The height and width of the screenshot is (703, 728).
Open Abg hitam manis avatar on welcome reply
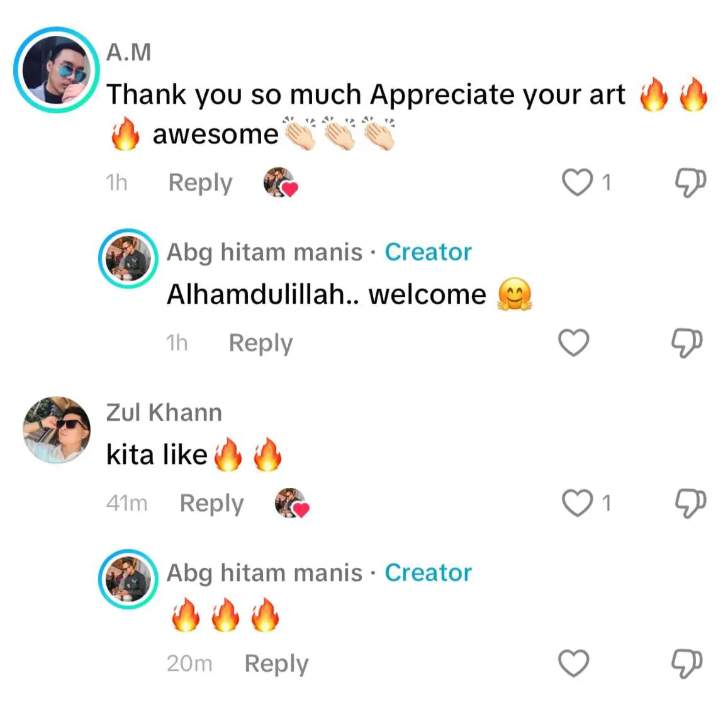click(x=128, y=258)
